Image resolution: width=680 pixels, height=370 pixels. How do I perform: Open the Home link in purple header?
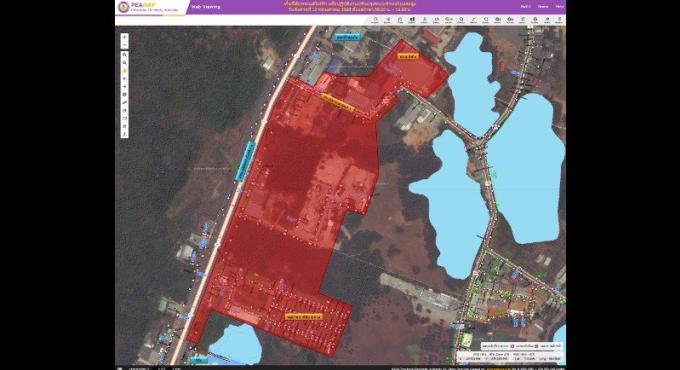(x=543, y=7)
